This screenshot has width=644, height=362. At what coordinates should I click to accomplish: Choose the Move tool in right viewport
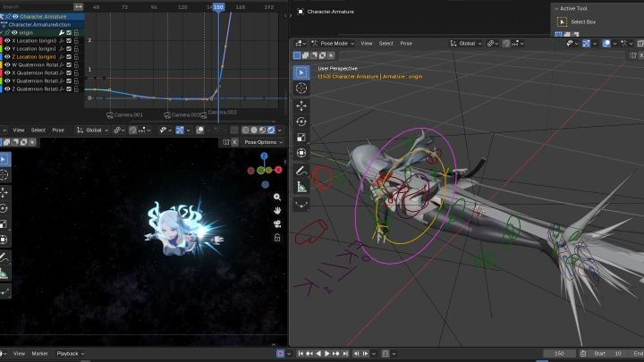301,105
